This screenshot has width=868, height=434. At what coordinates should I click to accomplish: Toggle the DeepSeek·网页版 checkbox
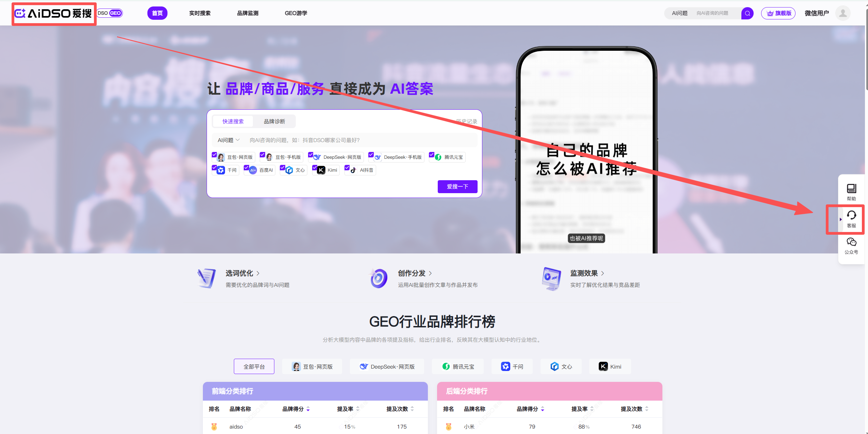310,154
